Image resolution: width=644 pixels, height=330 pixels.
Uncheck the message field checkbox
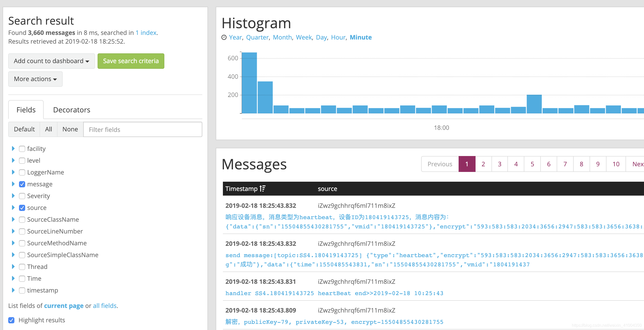click(x=22, y=184)
